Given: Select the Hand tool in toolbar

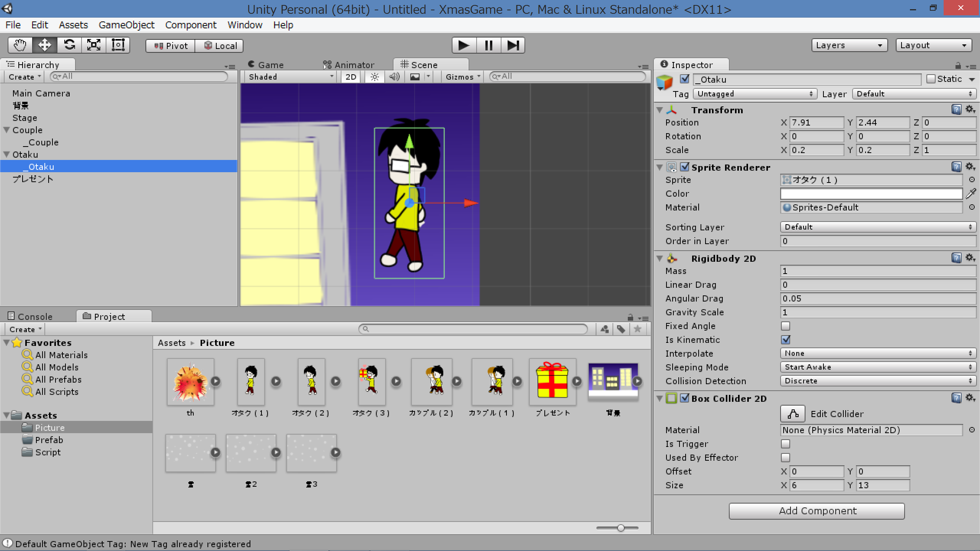Looking at the screenshot, I should point(20,45).
